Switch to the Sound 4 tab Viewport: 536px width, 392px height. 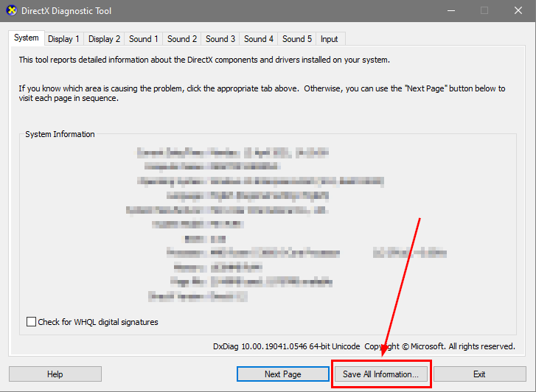pos(259,39)
